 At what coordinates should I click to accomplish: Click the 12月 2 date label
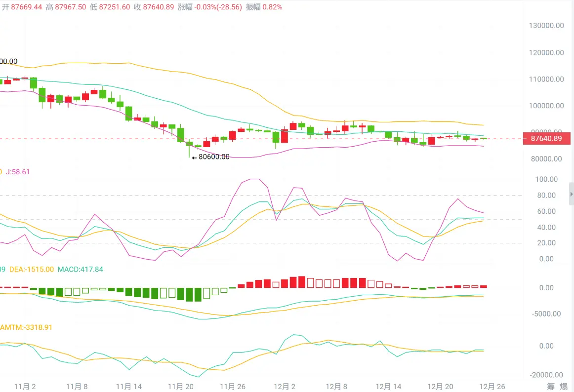(x=285, y=387)
